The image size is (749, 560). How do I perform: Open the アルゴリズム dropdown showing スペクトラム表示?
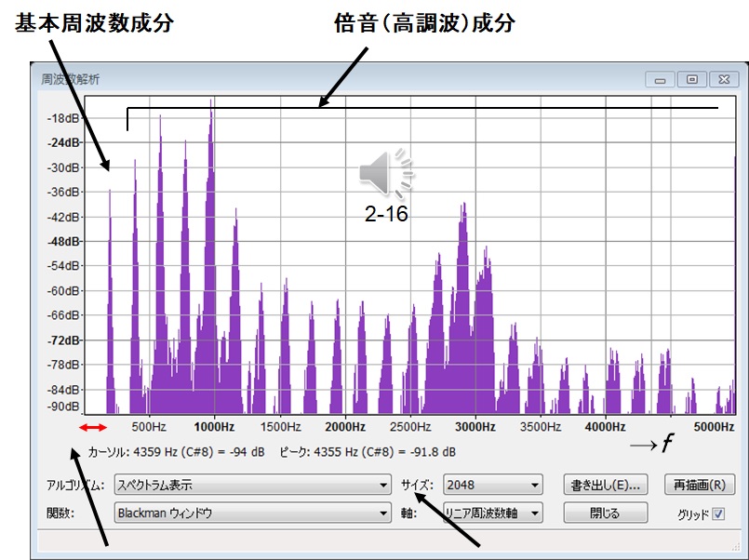[252, 485]
